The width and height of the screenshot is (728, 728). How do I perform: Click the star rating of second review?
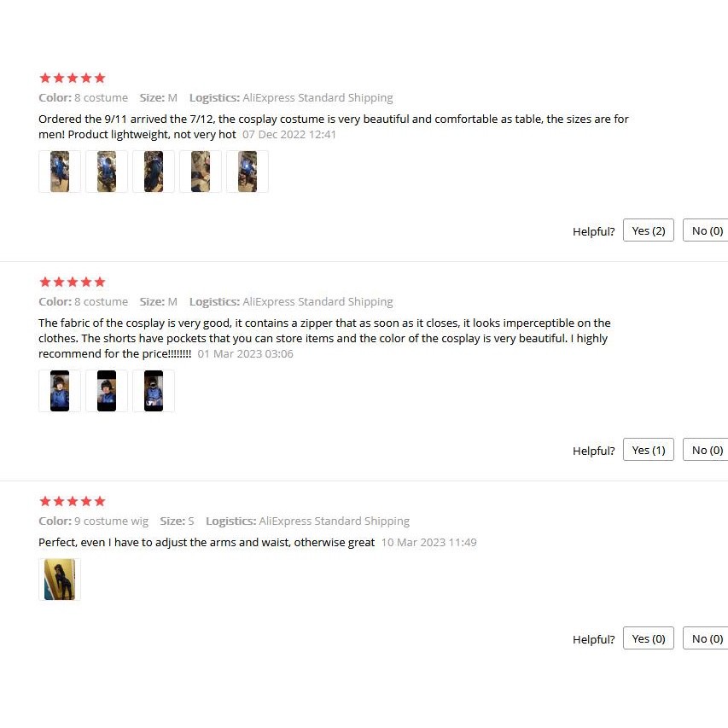click(x=73, y=282)
